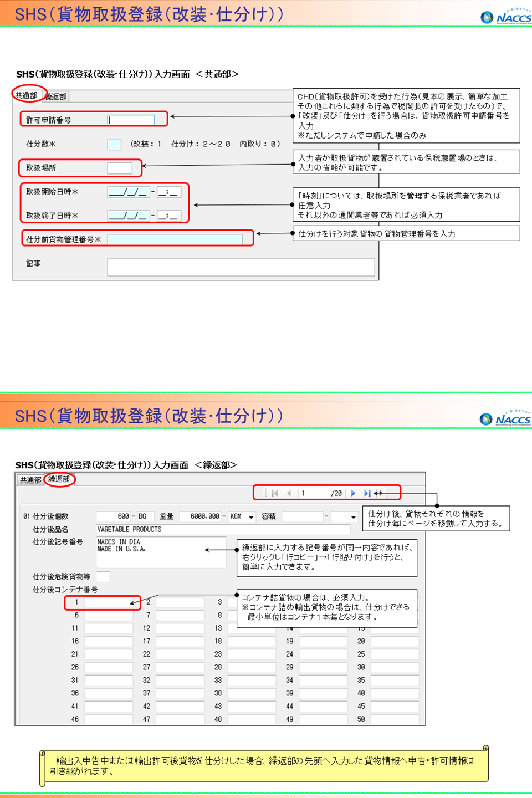Click the 仕分数 input box
This screenshot has width=532, height=798.
click(x=114, y=144)
